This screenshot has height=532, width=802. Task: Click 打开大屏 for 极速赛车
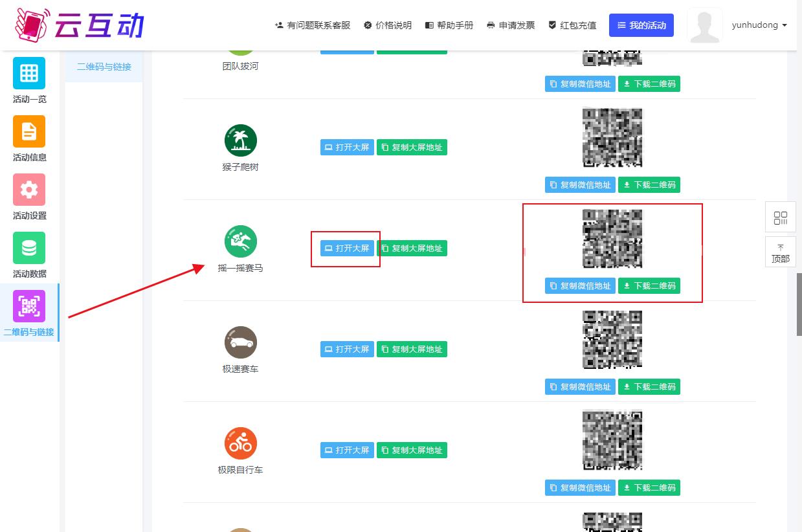click(347, 349)
